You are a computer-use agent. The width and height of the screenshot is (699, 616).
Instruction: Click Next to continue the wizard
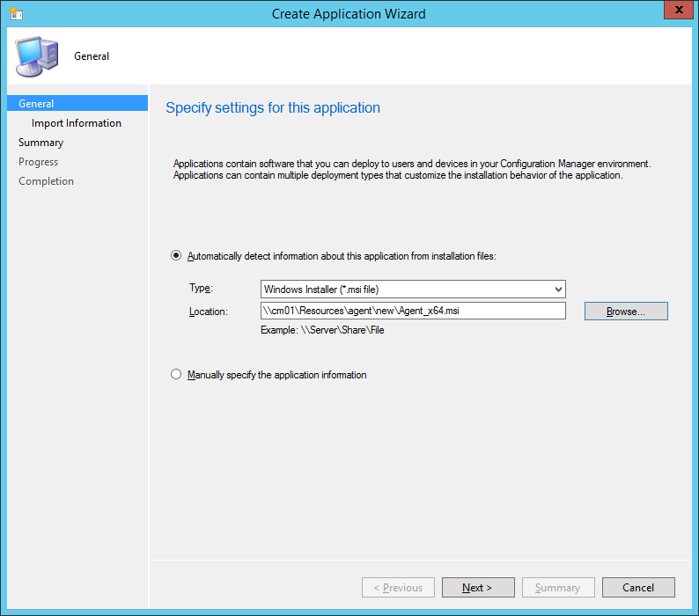click(477, 588)
